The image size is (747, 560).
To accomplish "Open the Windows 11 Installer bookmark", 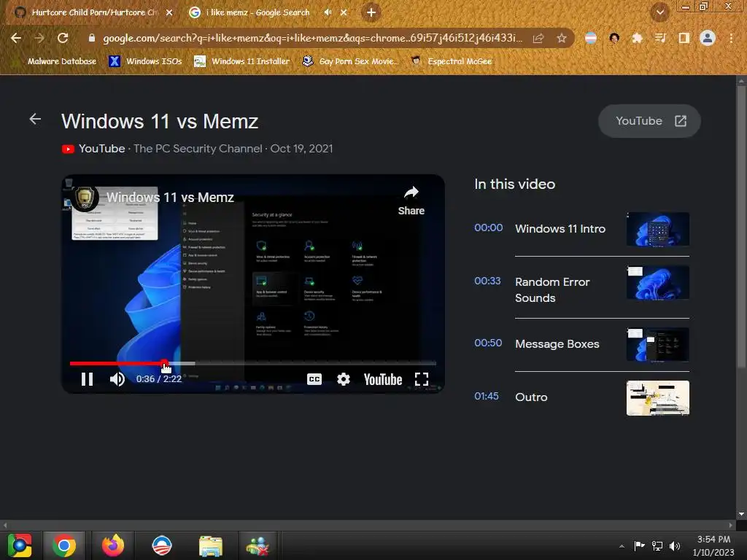I will 242,61.
